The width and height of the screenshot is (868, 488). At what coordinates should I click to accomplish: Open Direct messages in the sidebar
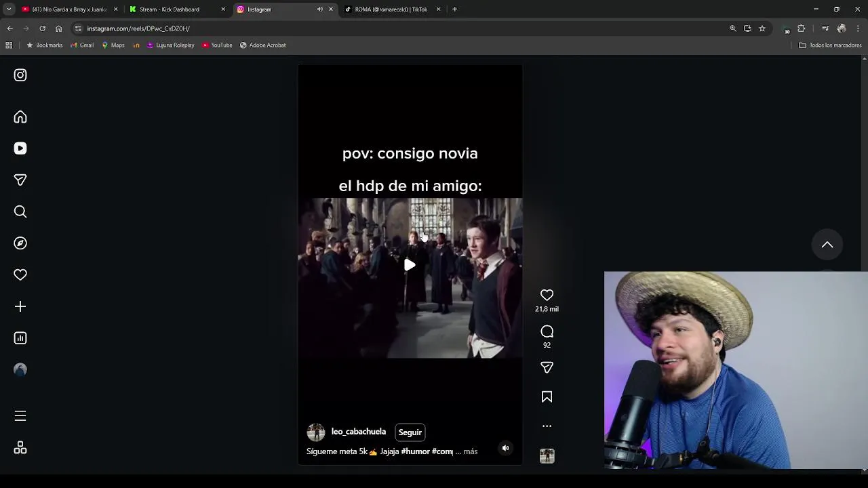click(20, 180)
